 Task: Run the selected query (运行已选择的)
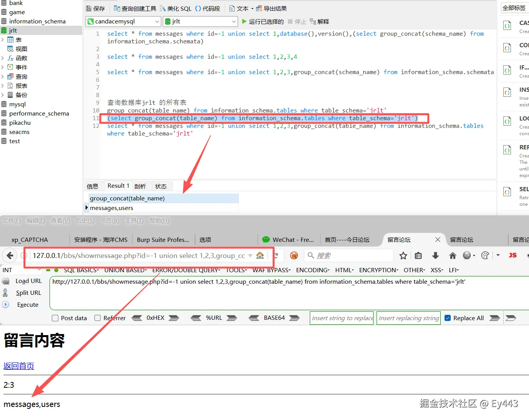(263, 21)
